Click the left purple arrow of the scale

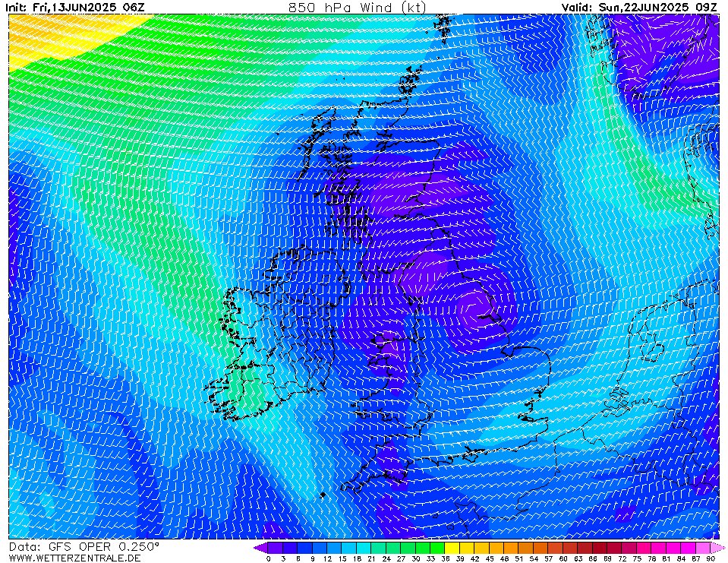(x=261, y=548)
